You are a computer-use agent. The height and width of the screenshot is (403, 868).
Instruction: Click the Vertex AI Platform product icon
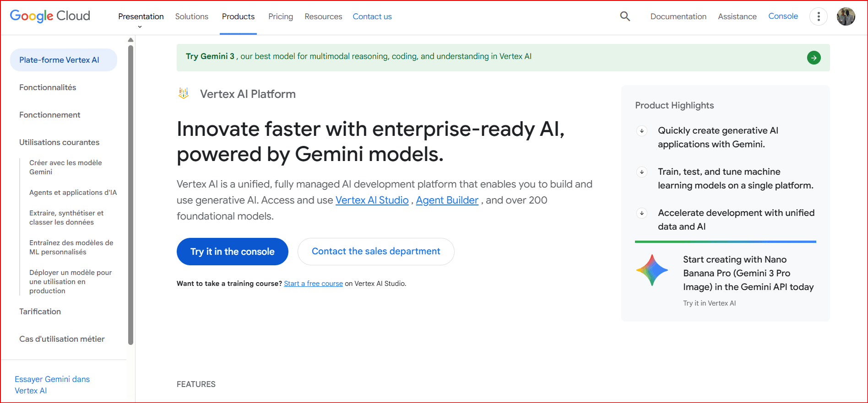pos(184,94)
